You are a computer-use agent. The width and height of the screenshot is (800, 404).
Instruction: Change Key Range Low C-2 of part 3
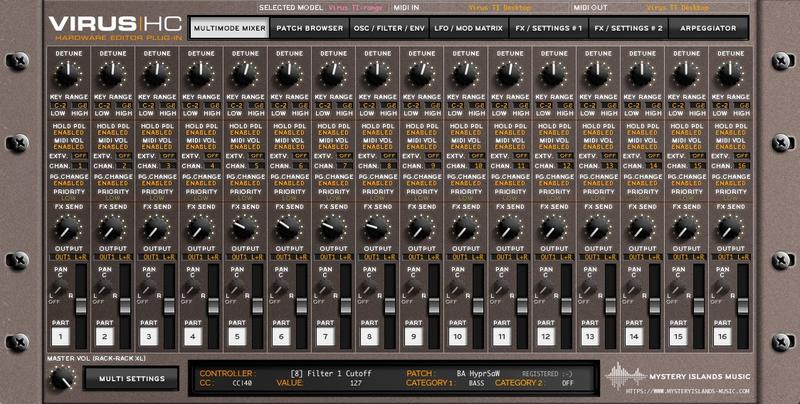coord(147,105)
